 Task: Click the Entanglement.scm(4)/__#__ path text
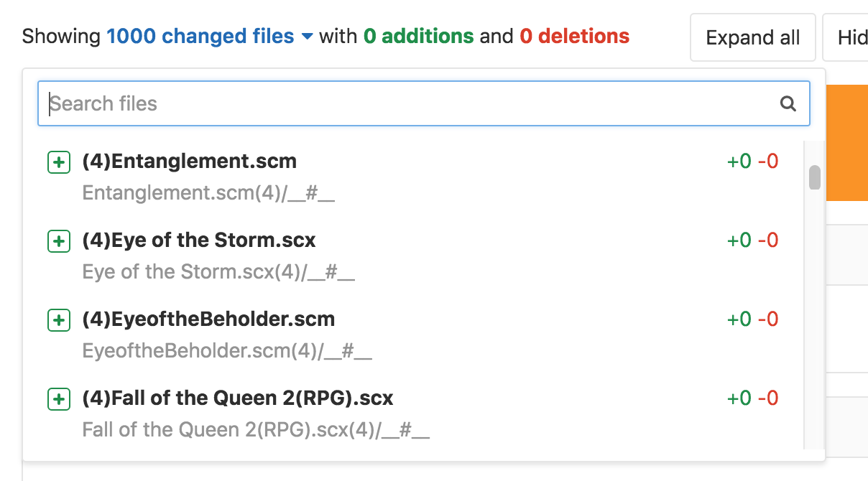[x=208, y=194]
